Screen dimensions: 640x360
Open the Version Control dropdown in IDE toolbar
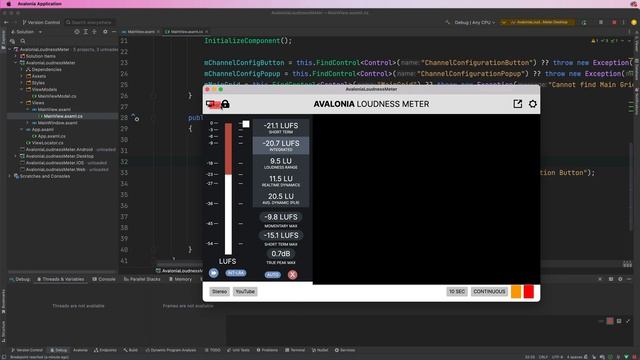(x=41, y=22)
